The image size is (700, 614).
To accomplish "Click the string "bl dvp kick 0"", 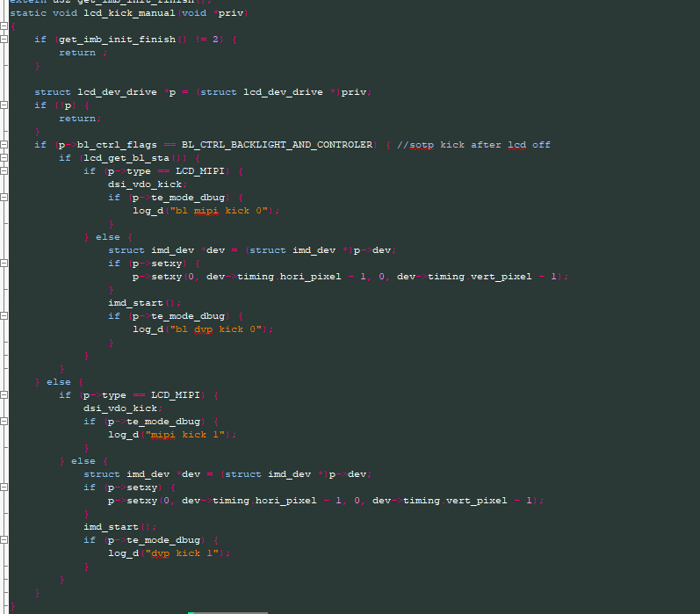I will pos(216,329).
